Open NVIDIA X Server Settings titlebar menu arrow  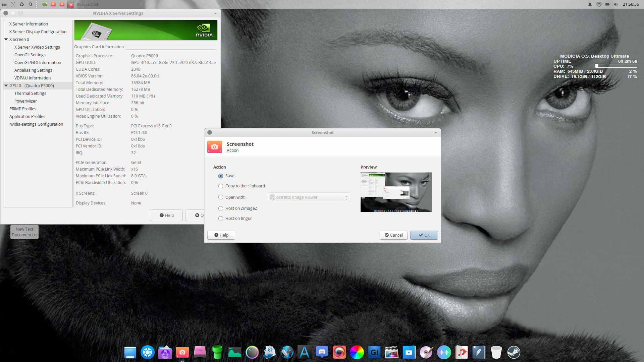pos(215,13)
